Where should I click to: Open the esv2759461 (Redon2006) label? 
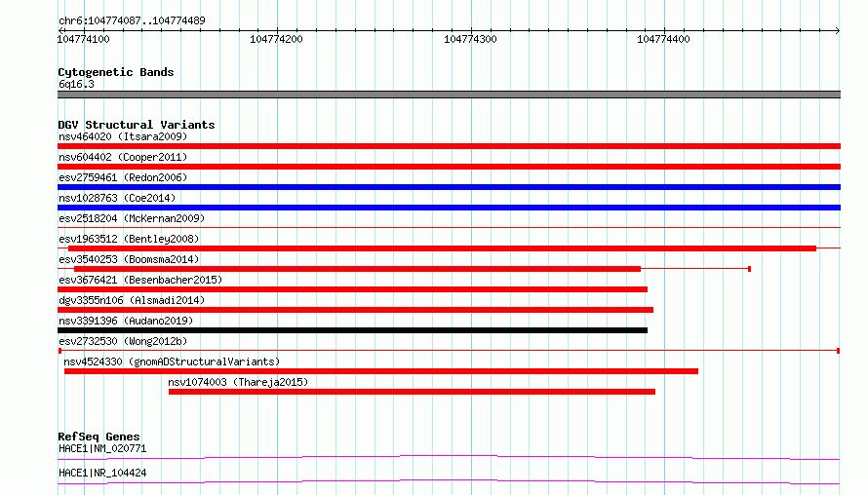coord(123,177)
